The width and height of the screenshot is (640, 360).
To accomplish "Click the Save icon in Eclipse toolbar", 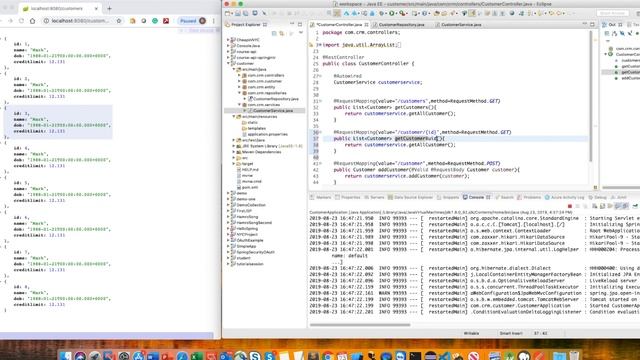I will coord(238,13).
